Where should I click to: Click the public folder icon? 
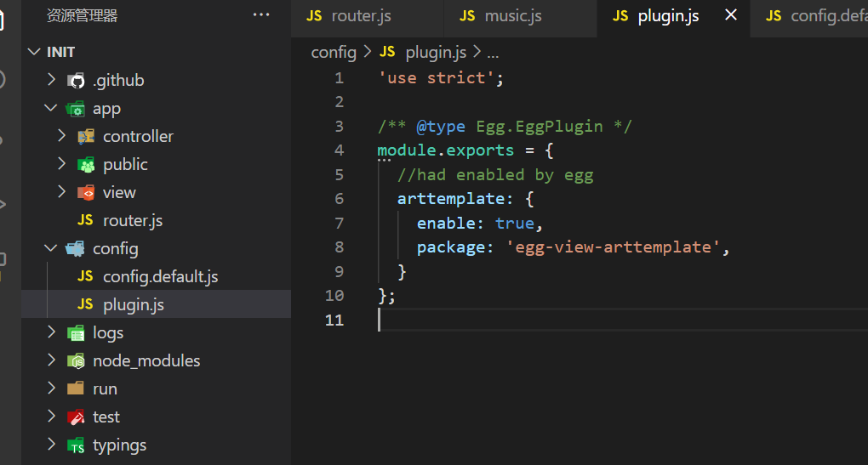pos(86,165)
